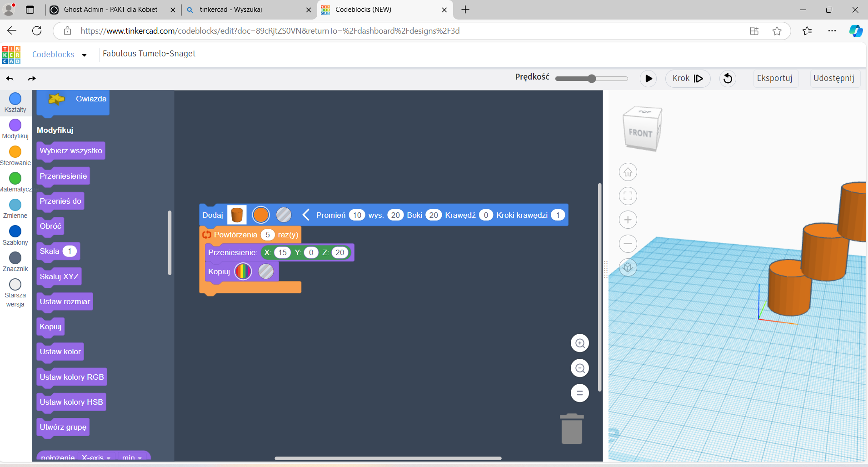
Task: Open the Sterowanie category
Action: click(15, 156)
